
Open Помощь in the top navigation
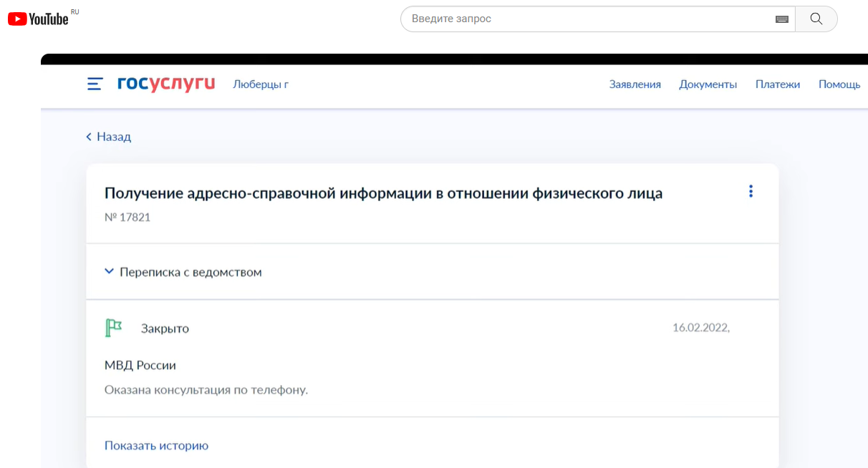pyautogui.click(x=839, y=84)
